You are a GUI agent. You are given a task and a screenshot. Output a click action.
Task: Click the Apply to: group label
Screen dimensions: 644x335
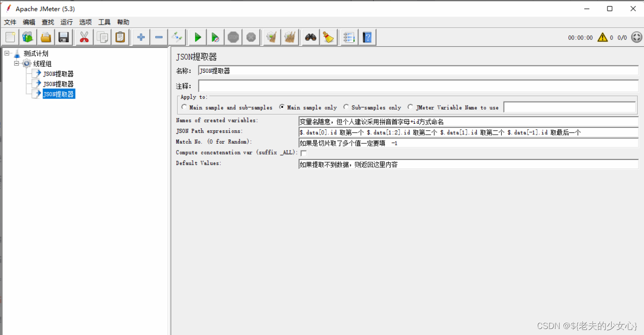coord(194,97)
